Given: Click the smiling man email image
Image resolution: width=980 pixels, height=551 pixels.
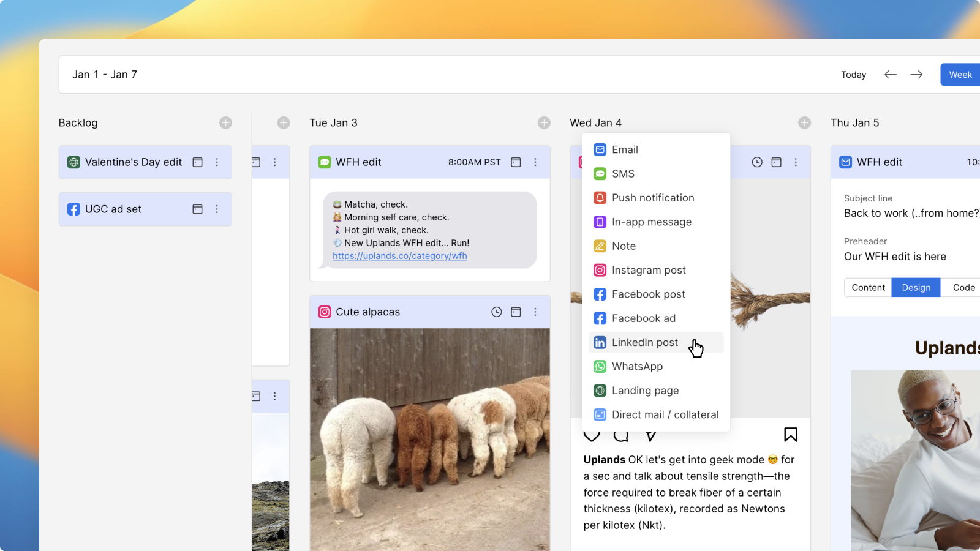Looking at the screenshot, I should 916,460.
